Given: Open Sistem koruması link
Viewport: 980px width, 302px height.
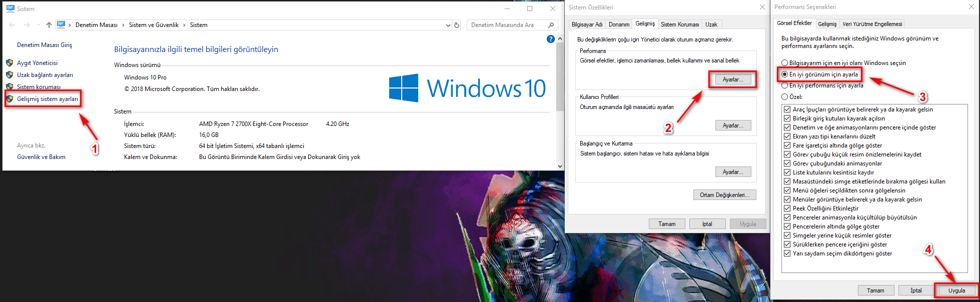Looking at the screenshot, I should click(39, 87).
